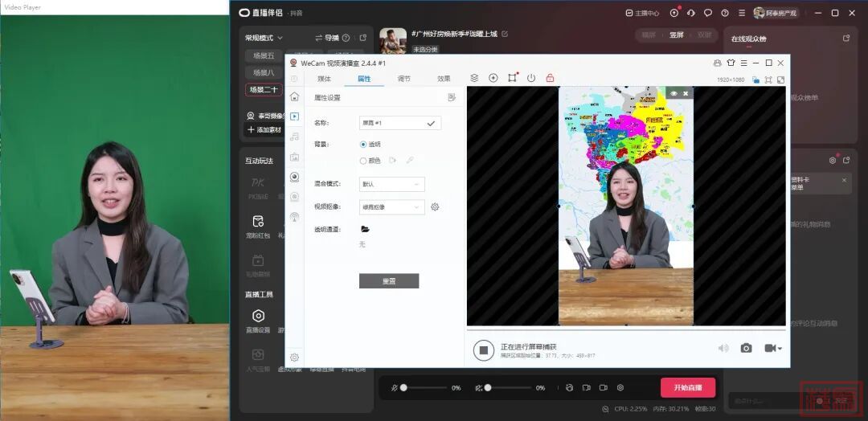This screenshot has height=421, width=868.
Task: Select the 透明 background radio button
Action: 363,145
